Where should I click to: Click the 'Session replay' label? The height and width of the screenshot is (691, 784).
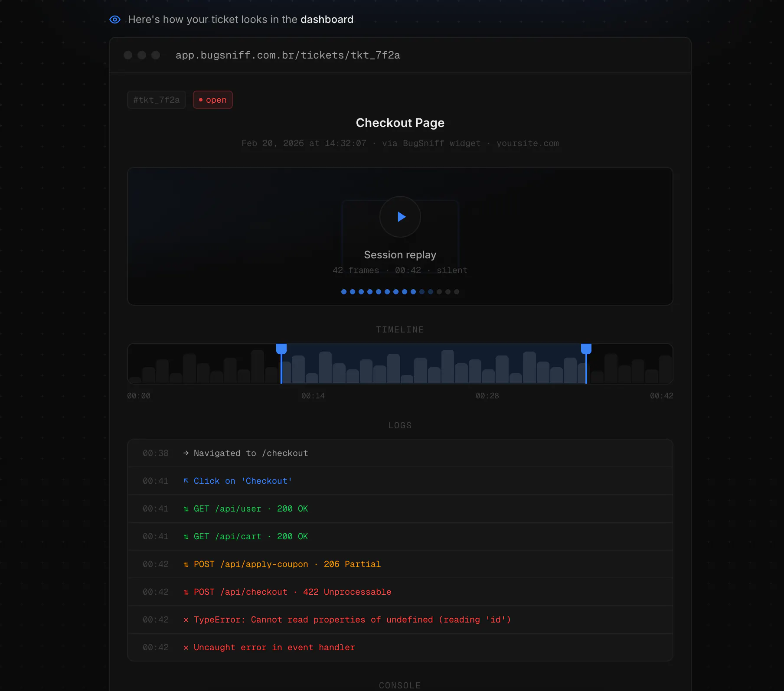tap(400, 255)
